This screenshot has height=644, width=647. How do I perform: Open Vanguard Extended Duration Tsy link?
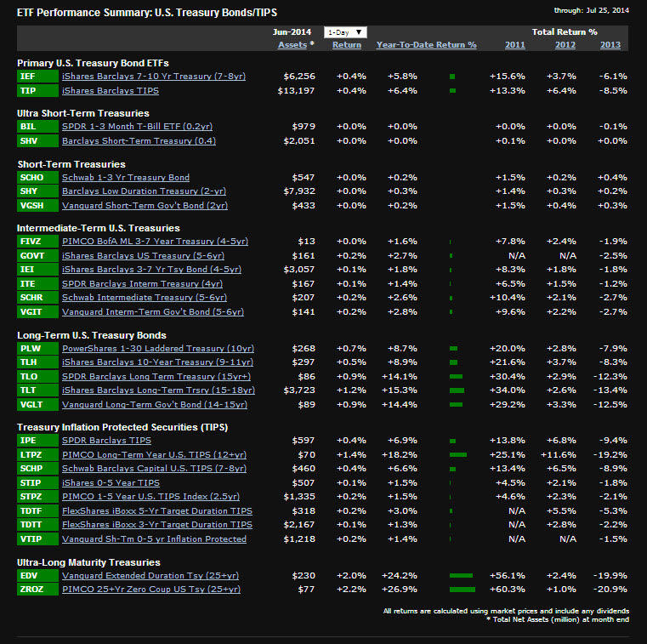pyautogui.click(x=150, y=576)
